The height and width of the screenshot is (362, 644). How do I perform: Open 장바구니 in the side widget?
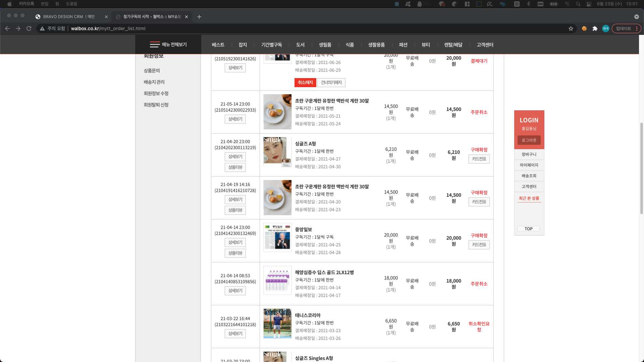(529, 155)
